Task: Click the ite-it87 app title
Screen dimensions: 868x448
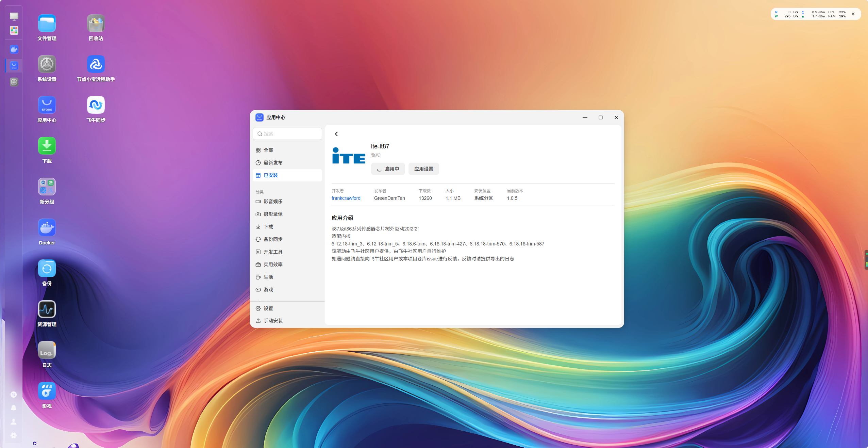Action: pos(380,146)
